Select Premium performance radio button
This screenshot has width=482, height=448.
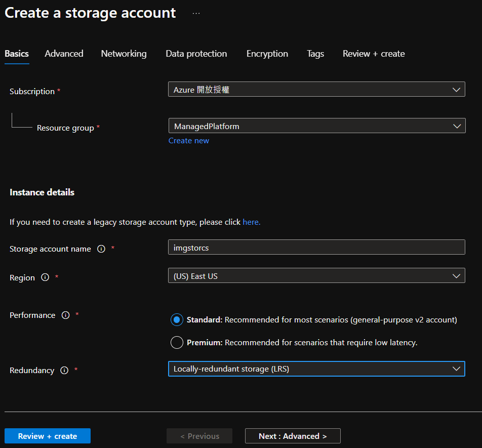pyautogui.click(x=177, y=343)
